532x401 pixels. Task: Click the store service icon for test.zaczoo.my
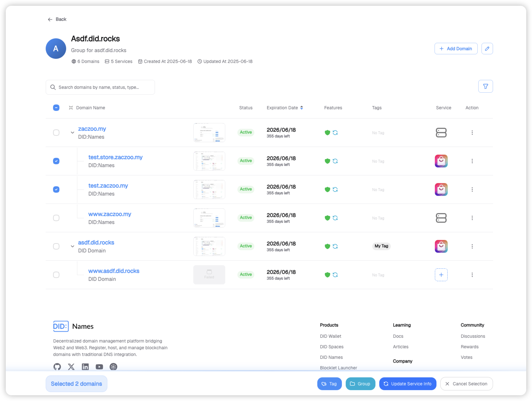click(441, 189)
